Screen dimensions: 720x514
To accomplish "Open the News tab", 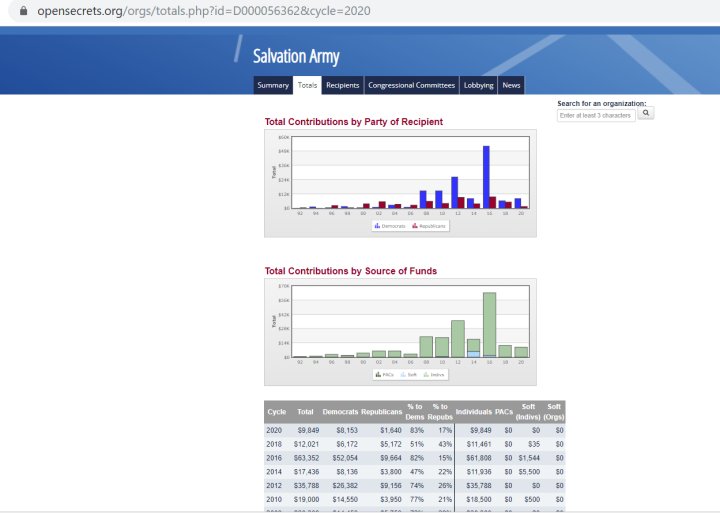I will [511, 85].
